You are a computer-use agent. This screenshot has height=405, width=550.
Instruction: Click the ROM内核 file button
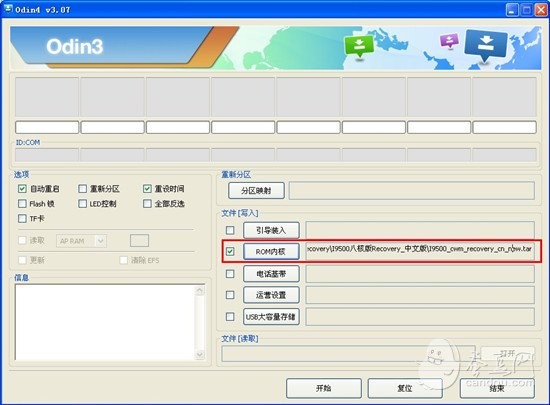coord(271,251)
